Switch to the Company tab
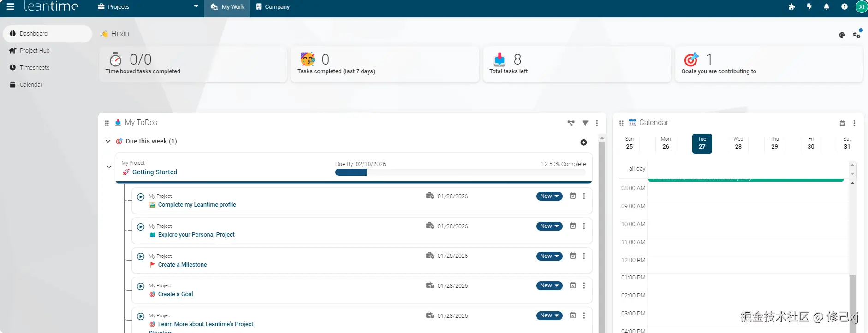 (273, 7)
